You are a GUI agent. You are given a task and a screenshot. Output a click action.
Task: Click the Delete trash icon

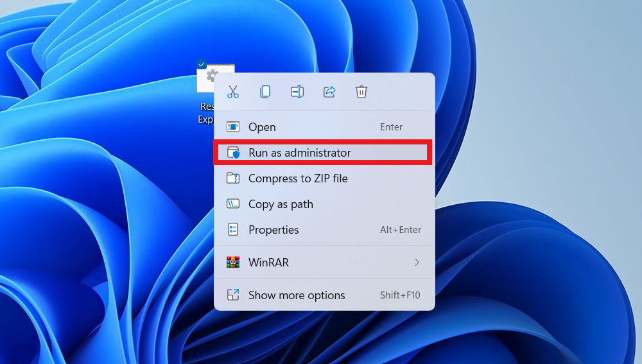(361, 92)
